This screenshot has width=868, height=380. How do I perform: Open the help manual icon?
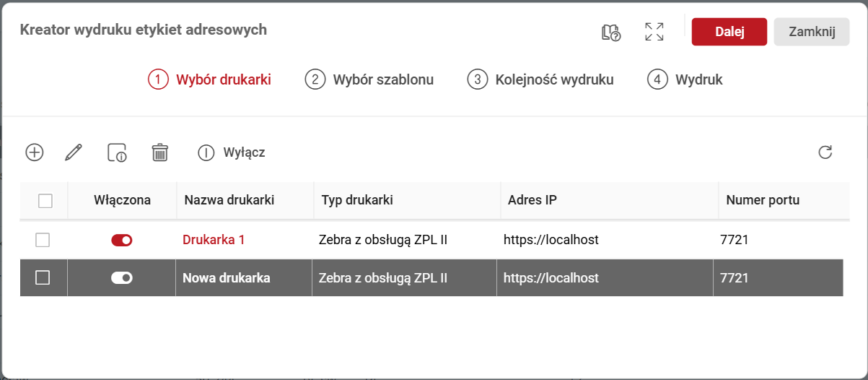tap(611, 33)
